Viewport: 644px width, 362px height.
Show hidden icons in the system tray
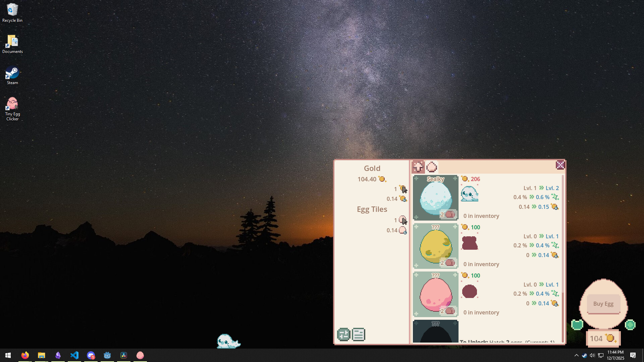click(x=576, y=355)
